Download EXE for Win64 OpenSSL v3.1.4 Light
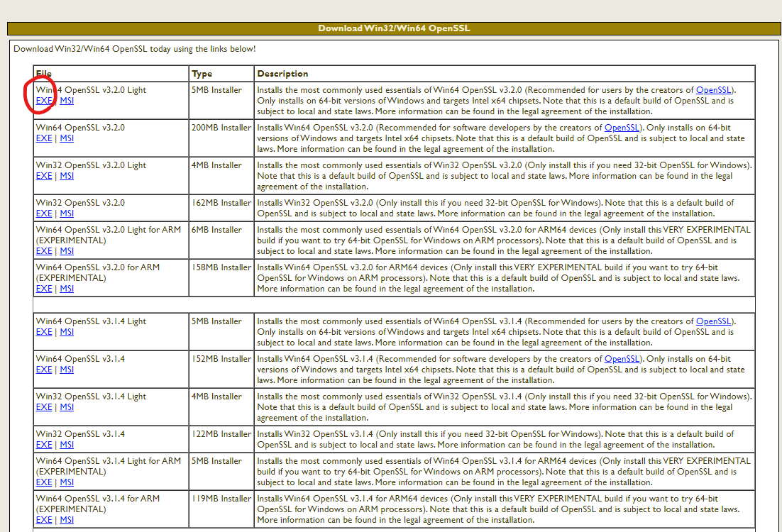Screen dimensions: 782x532 click(x=44, y=332)
